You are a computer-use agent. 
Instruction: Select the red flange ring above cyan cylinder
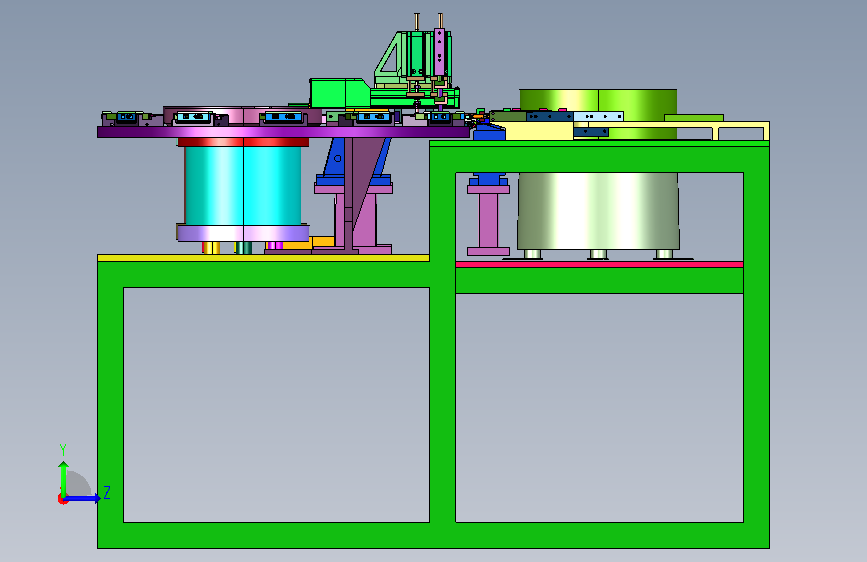point(243,142)
